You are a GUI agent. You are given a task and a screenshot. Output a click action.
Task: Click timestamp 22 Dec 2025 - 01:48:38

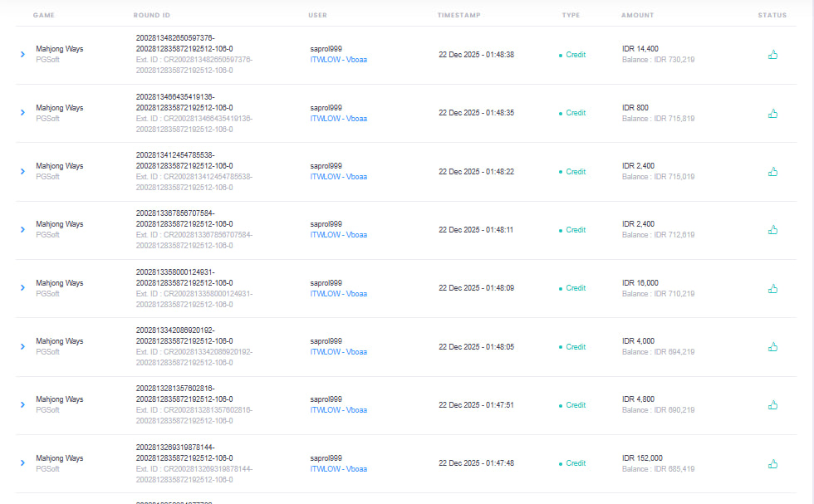pos(476,55)
